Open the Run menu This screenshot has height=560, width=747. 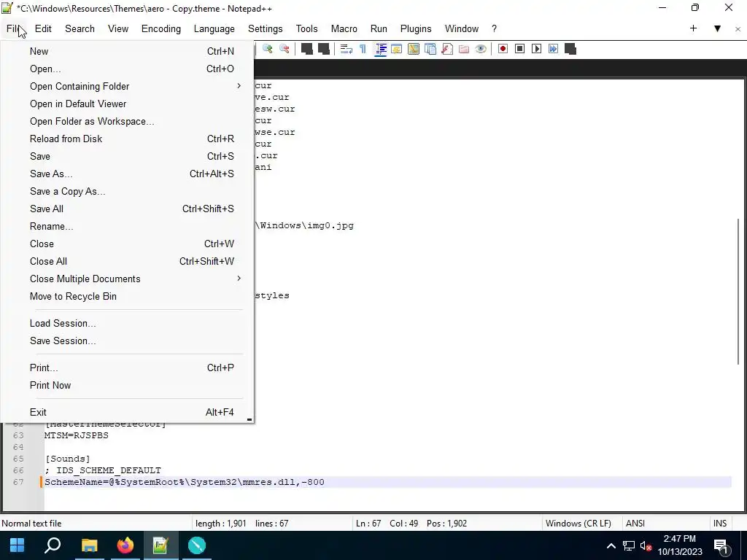click(x=379, y=28)
